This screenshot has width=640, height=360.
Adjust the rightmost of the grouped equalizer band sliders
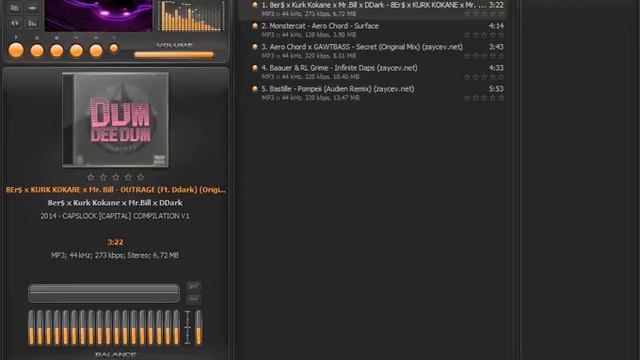click(x=176, y=328)
